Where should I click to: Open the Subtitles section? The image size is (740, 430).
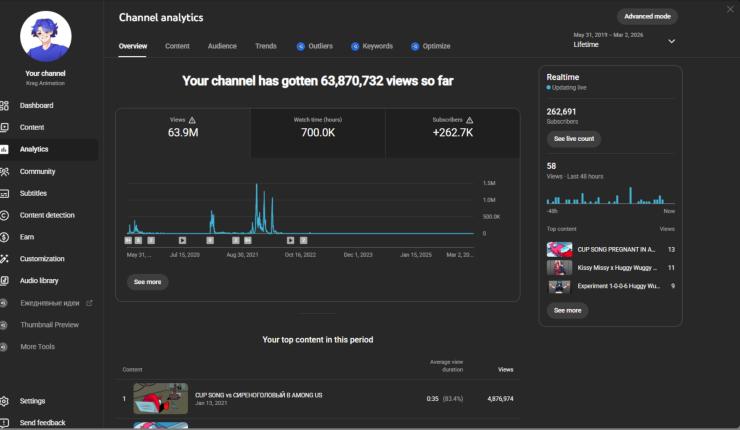(33, 193)
